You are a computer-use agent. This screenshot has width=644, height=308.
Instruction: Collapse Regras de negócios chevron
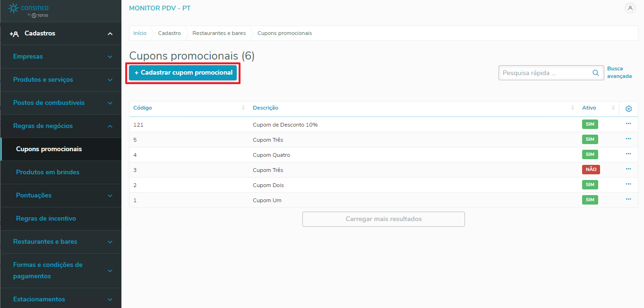[110, 126]
